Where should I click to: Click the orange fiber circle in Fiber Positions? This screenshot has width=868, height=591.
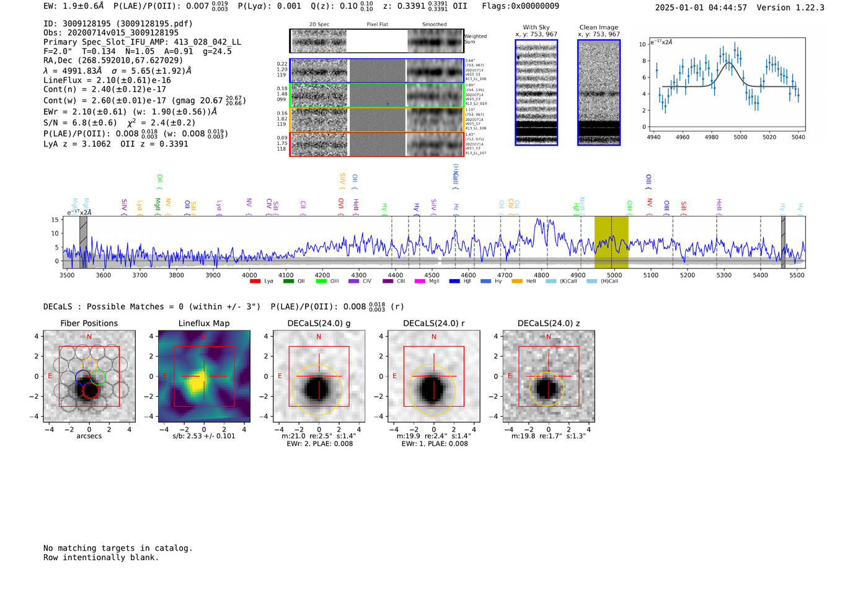point(90,365)
